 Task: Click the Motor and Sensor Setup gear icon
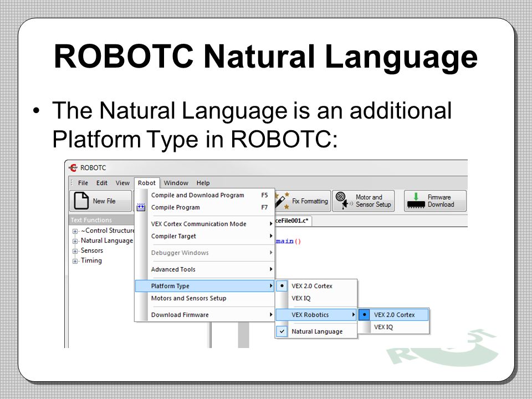tap(344, 201)
